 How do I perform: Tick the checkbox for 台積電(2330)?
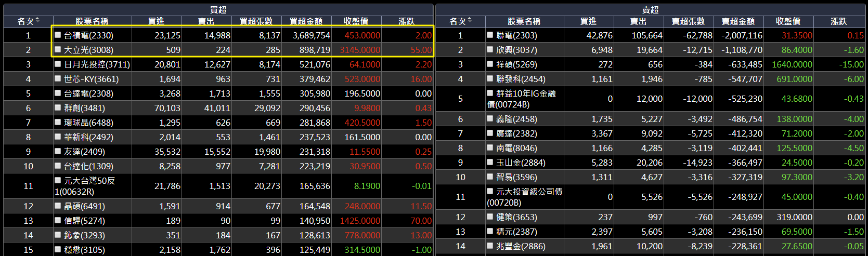click(58, 35)
